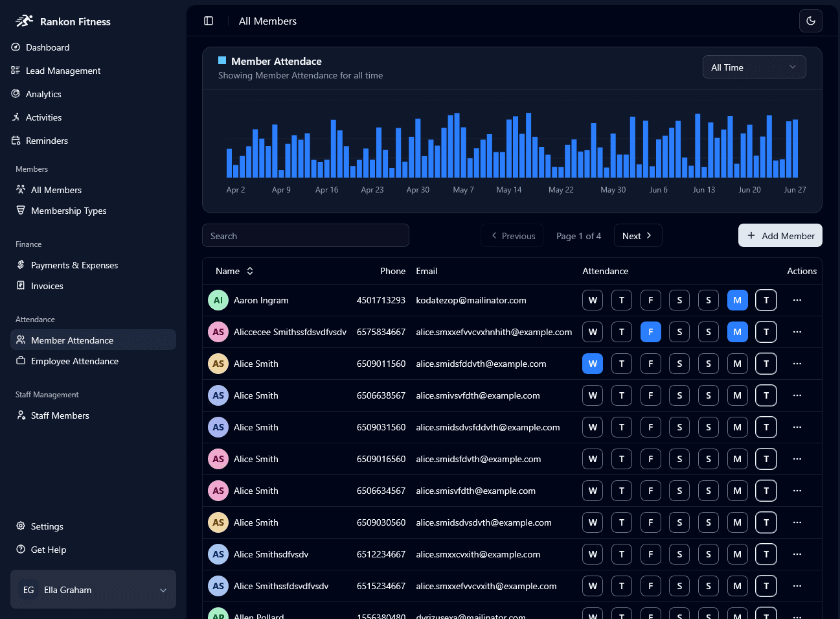Click the Get Help question mark icon
The width and height of the screenshot is (840, 619).
click(x=21, y=550)
